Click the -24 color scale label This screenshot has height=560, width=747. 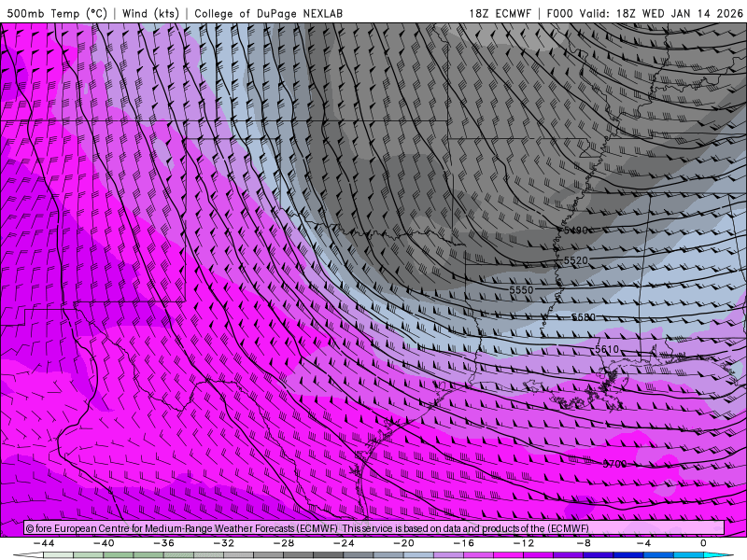point(344,543)
